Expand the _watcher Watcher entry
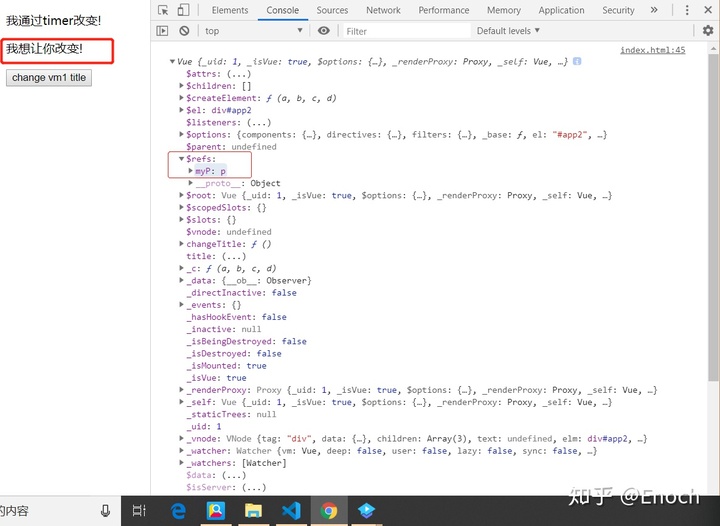 [181, 450]
